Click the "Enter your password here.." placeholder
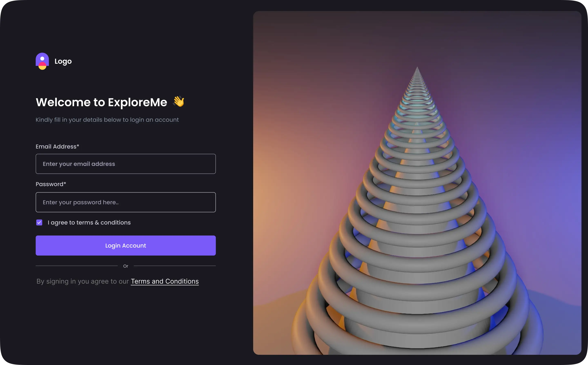The image size is (588, 365). pos(81,202)
